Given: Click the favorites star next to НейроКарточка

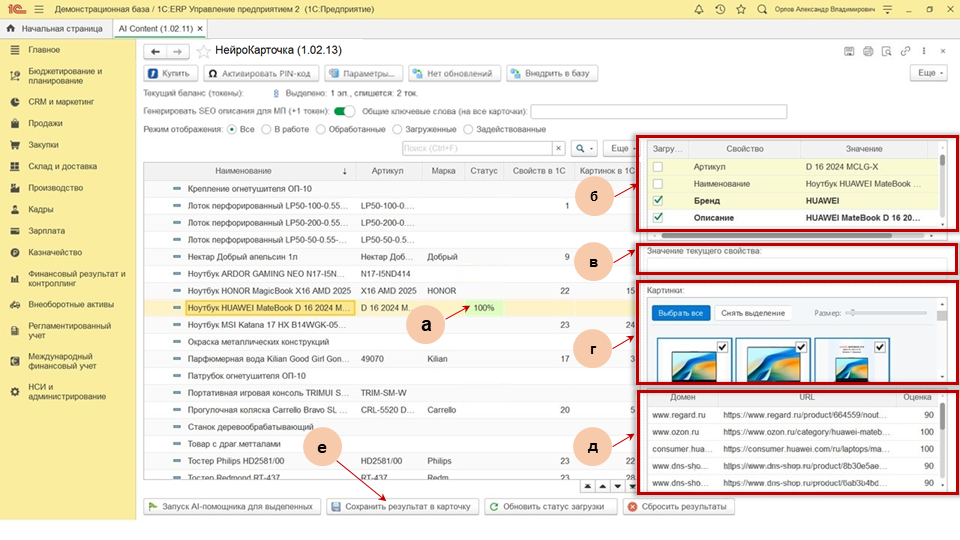Looking at the screenshot, I should point(203,51).
